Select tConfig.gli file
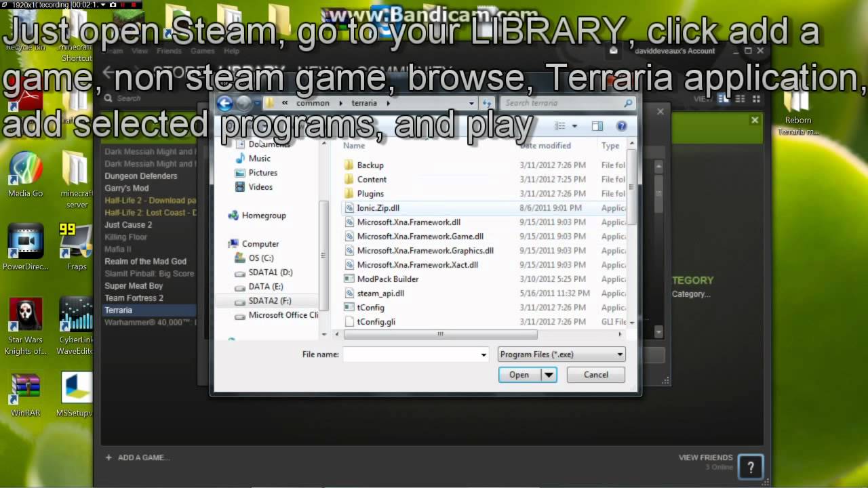 376,322
